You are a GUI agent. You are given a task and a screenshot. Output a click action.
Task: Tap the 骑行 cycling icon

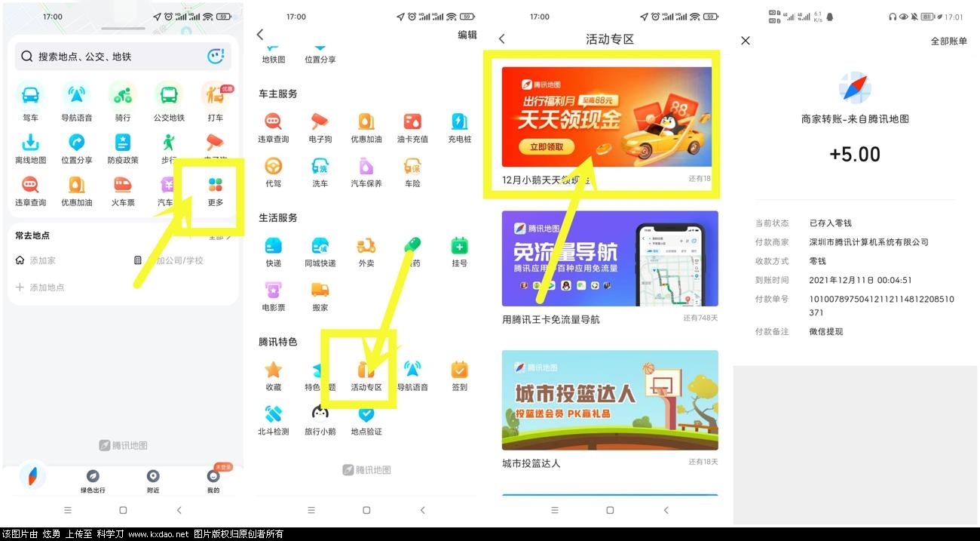pyautogui.click(x=122, y=95)
